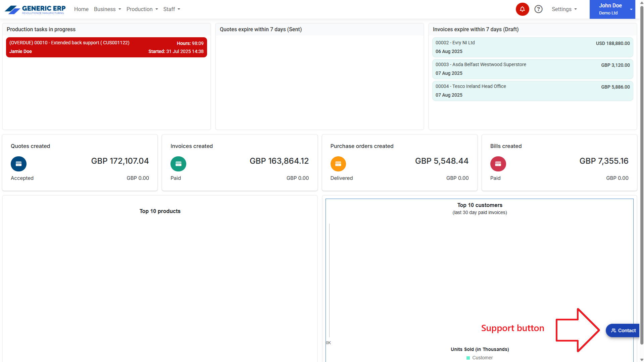Open the Staff dropdown menu
This screenshot has height=362, width=644.
(x=171, y=9)
